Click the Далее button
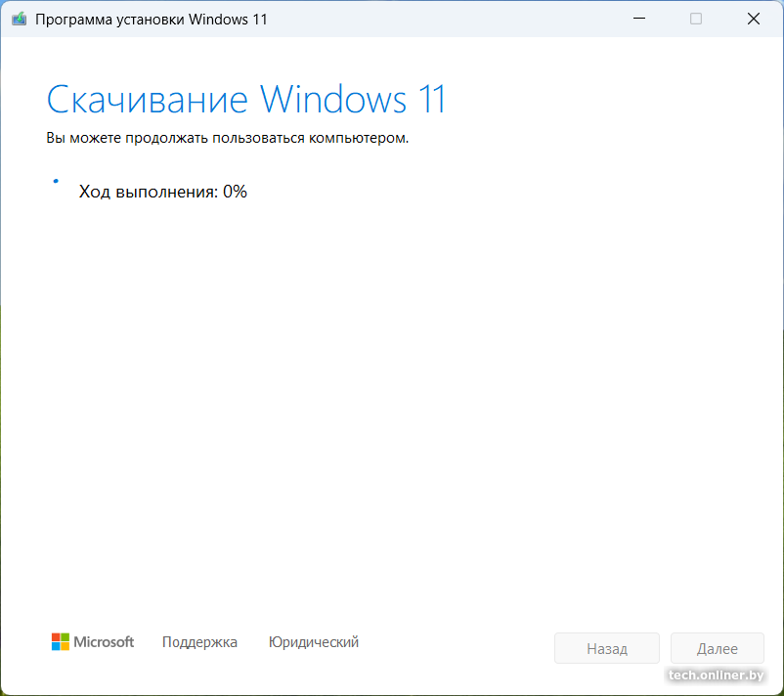This screenshot has height=696, width=784. pyautogui.click(x=717, y=648)
